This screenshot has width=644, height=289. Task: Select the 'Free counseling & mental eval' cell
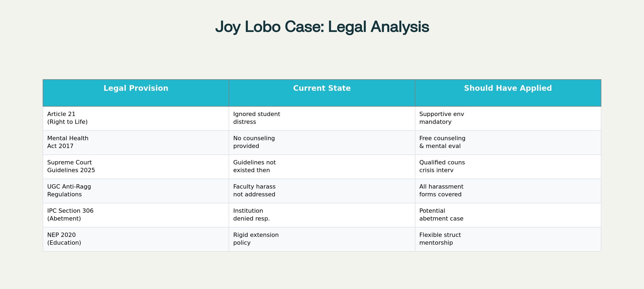pos(442,142)
